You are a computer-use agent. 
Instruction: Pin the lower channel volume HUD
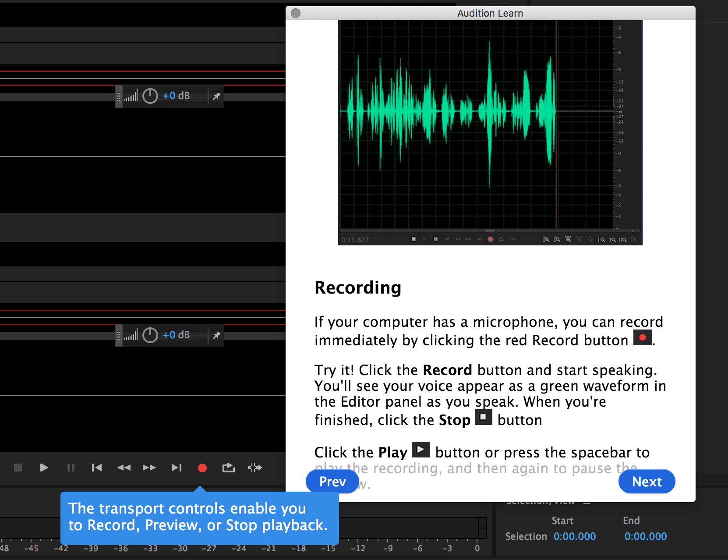pos(216,335)
